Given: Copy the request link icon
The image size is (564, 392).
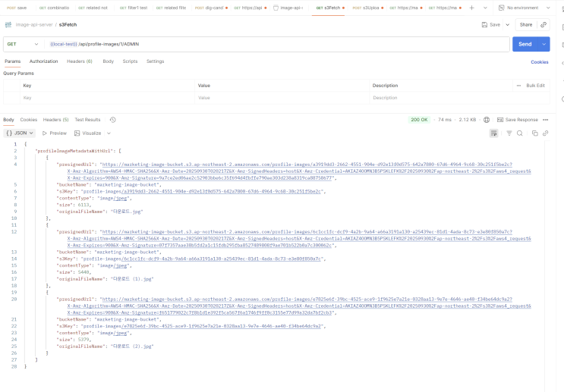Looking at the screenshot, I should pyautogui.click(x=544, y=25).
